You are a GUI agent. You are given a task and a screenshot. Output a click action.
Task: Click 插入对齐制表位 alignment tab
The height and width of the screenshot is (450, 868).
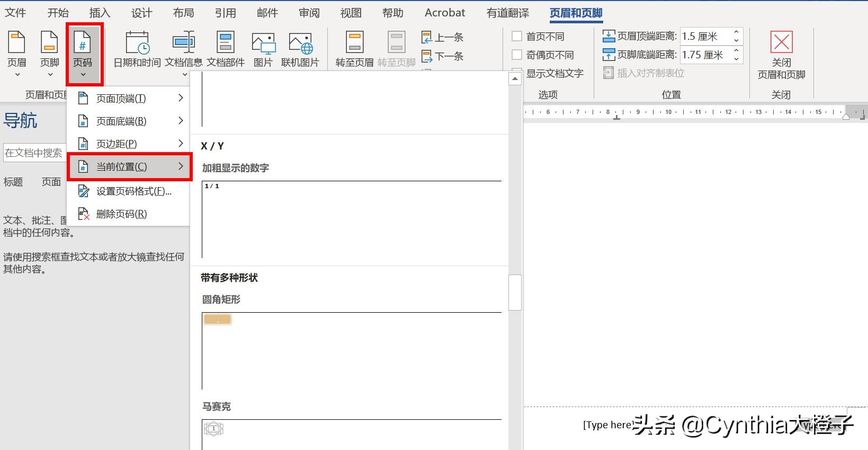[x=643, y=73]
